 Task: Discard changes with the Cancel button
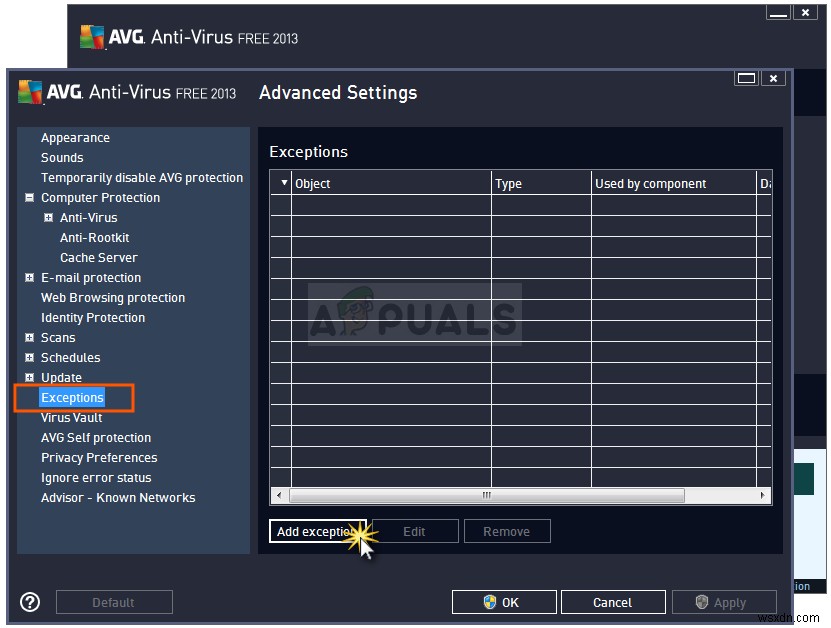(x=613, y=601)
